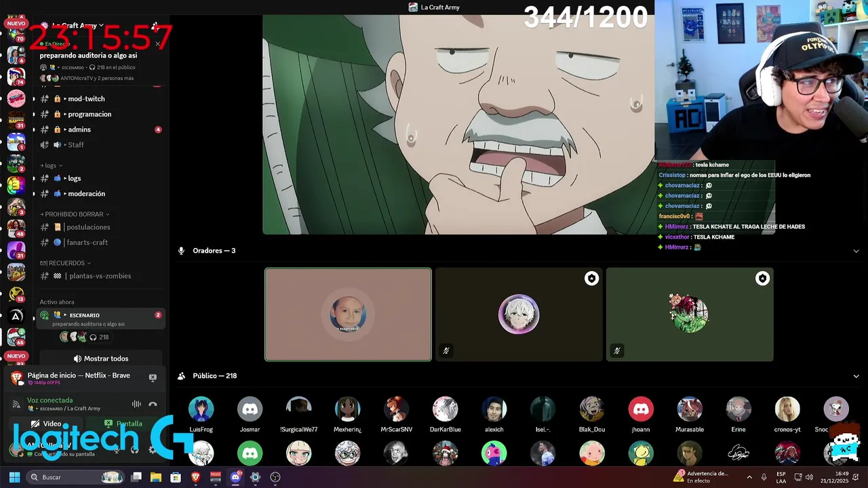Open Voicemeeter from the taskbar
The height and width of the screenshot is (488, 868).
[216, 477]
